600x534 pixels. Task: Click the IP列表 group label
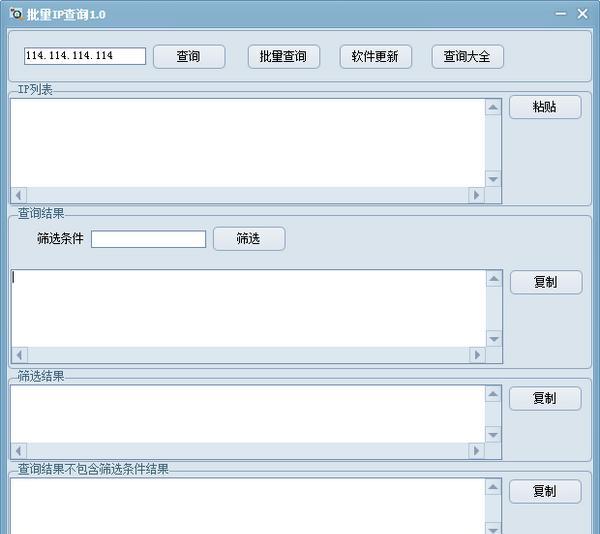click(35, 90)
